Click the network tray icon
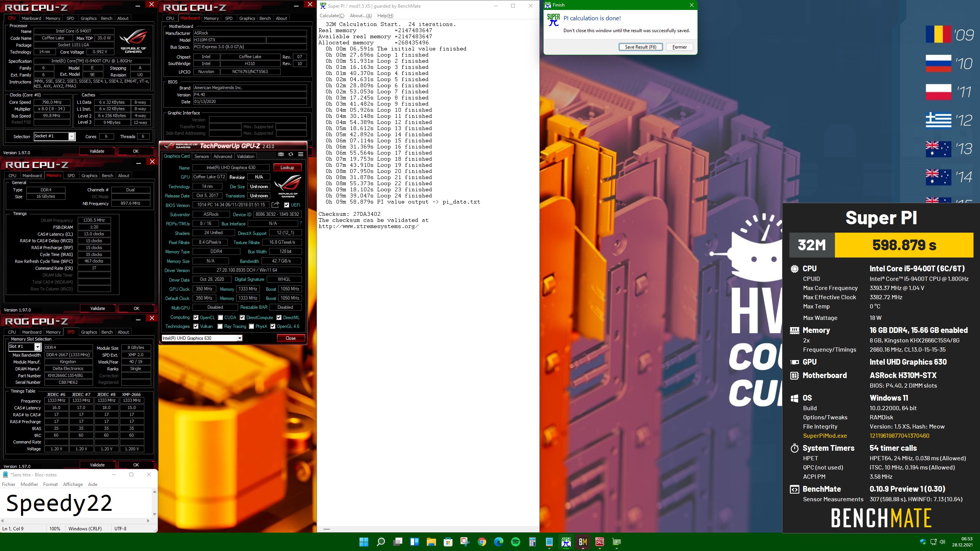 (933, 542)
